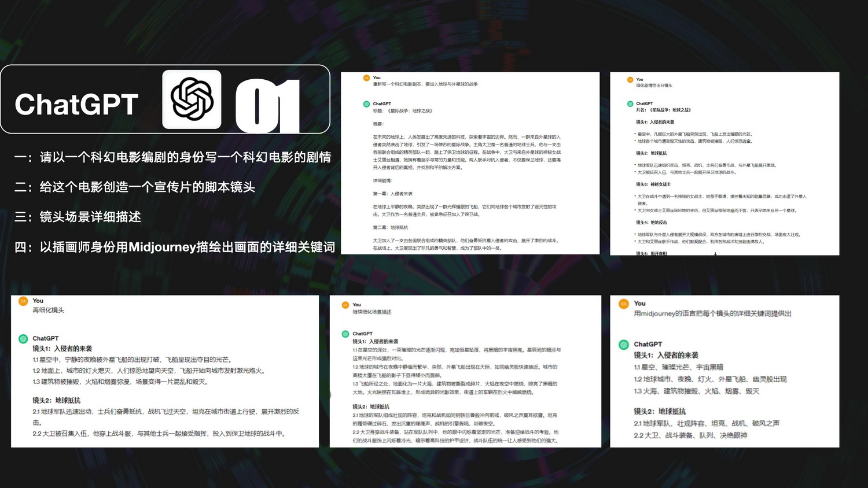Click ChatGPT avatar above '标题：《星际战争：地球之战》'
868x488 pixels.
point(366,104)
